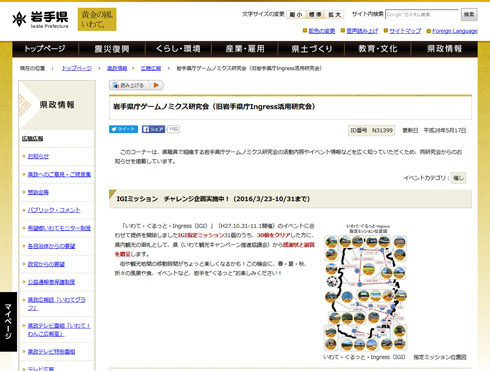The width and height of the screenshot is (490, 371).
Task: Click the Facebook share count bubble
Action: point(173,129)
